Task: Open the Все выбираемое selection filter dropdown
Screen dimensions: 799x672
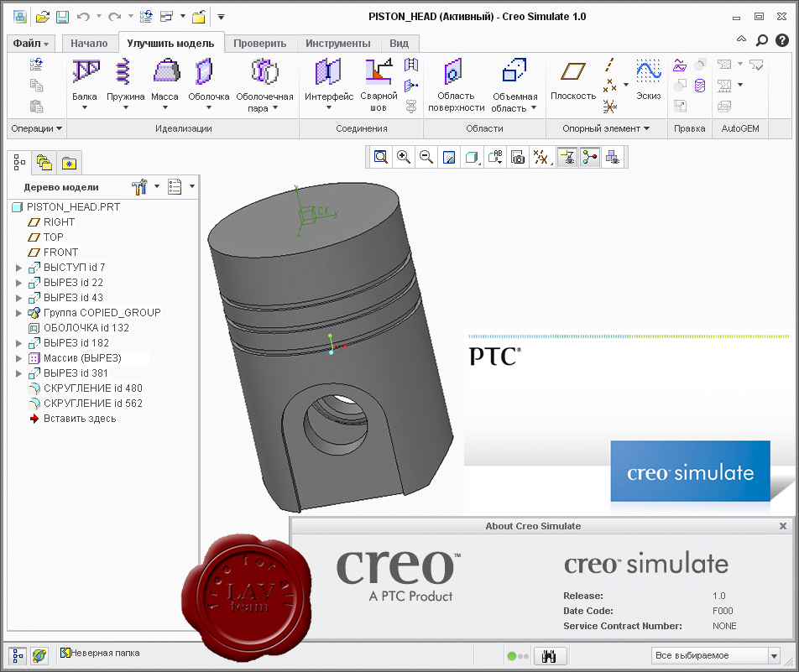Action: click(715, 656)
